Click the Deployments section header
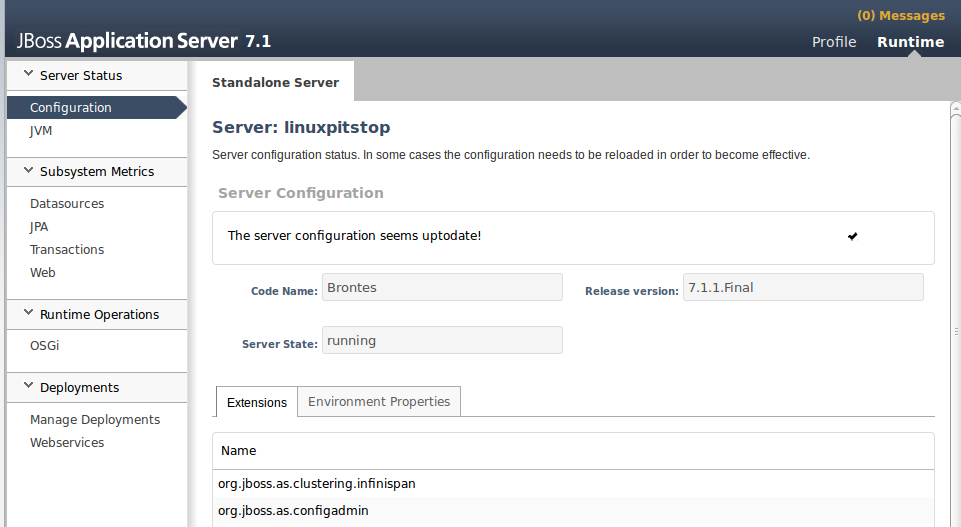The width and height of the screenshot is (961, 527). [x=97, y=387]
